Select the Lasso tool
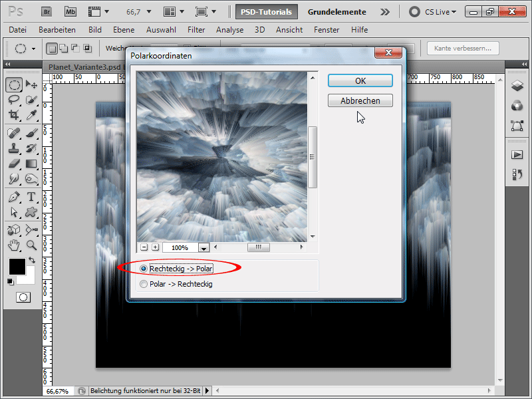This screenshot has width=532, height=399. coord(14,100)
